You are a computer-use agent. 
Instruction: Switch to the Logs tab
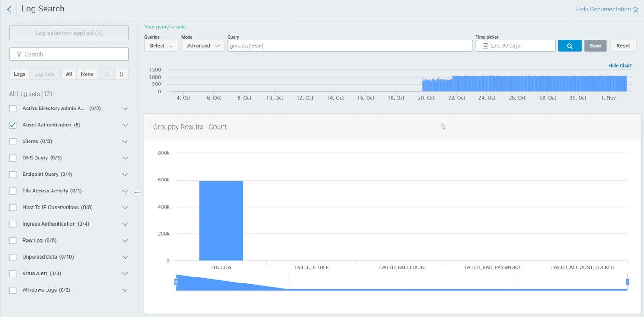point(20,74)
